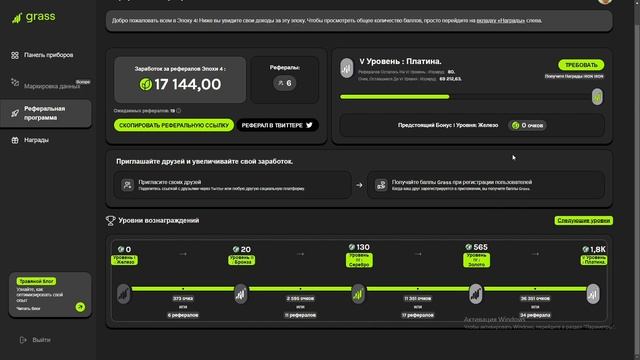The width and height of the screenshot is (640, 360).
Task: Click the Травяной блог badge
Action: tap(36, 281)
